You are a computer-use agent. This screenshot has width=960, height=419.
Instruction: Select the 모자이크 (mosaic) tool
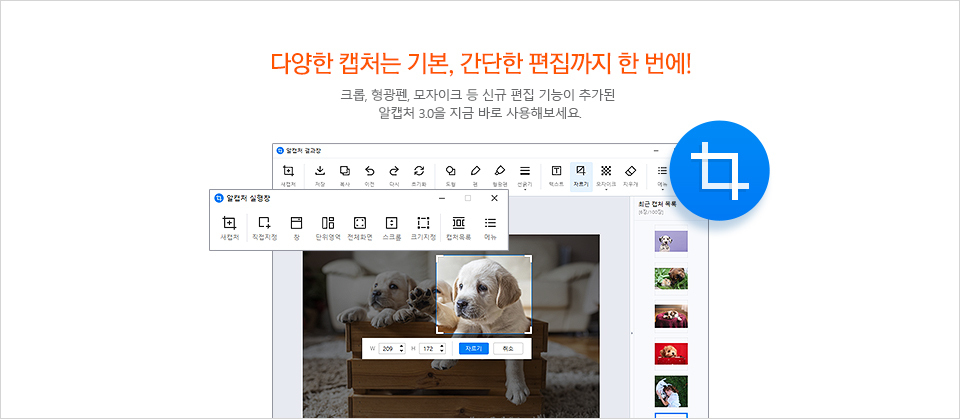(x=606, y=174)
